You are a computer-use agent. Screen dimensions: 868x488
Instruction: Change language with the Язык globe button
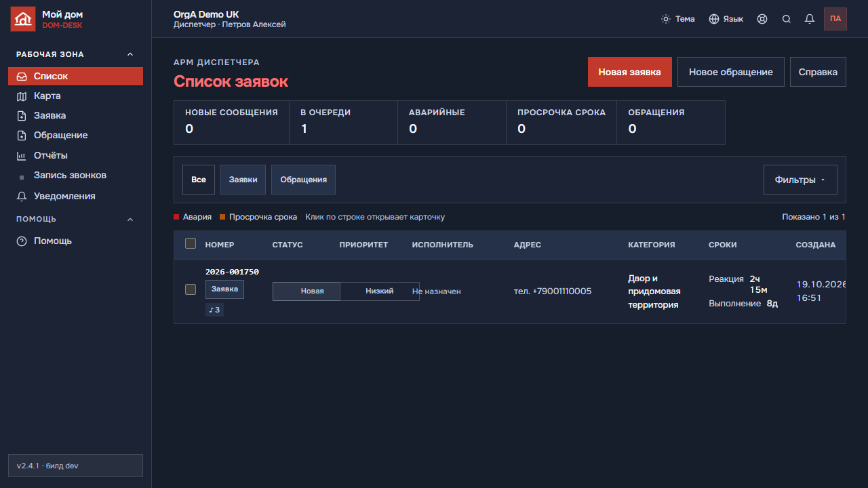tap(726, 19)
